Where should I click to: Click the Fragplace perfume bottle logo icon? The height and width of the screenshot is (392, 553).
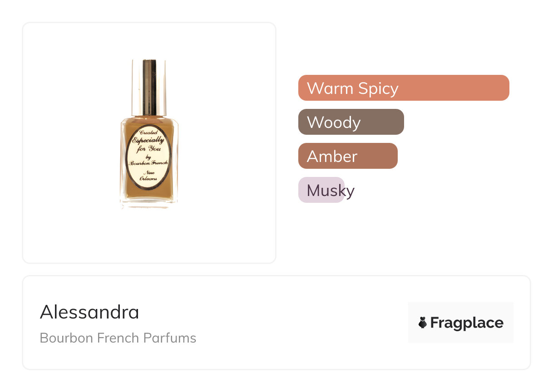click(x=423, y=323)
